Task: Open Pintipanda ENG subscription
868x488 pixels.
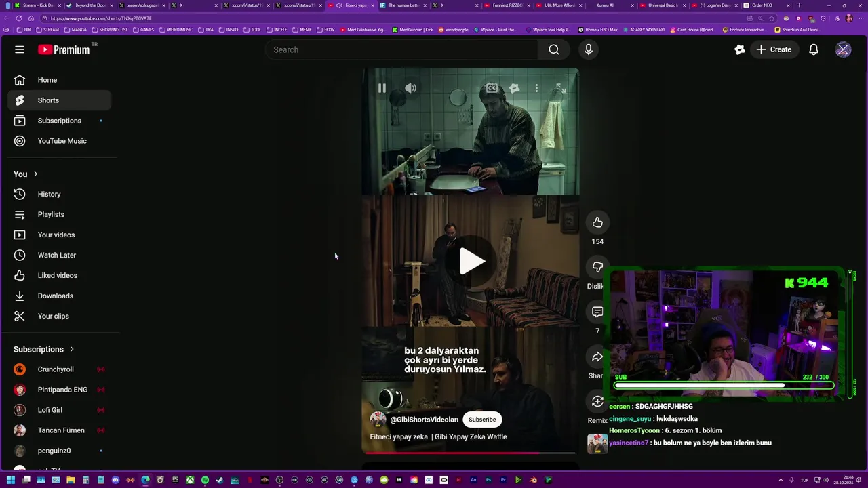Action: [60, 390]
